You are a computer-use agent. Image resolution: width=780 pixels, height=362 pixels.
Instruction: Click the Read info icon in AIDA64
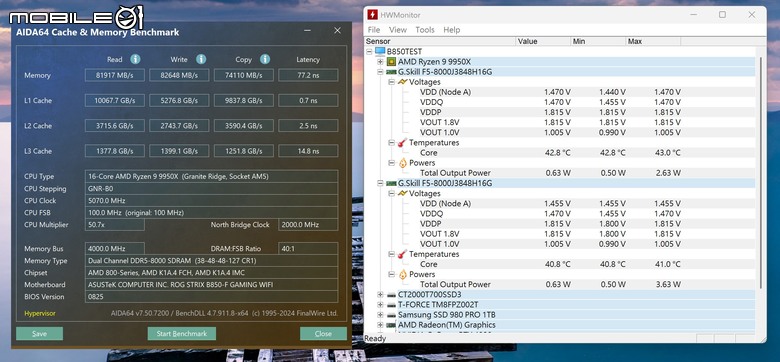[135, 59]
